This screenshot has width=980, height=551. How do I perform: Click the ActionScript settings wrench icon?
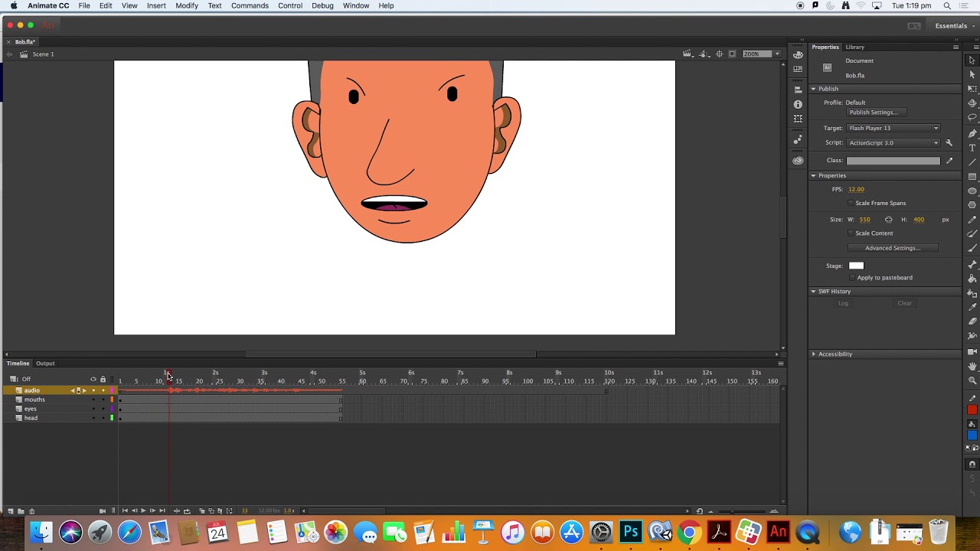949,142
